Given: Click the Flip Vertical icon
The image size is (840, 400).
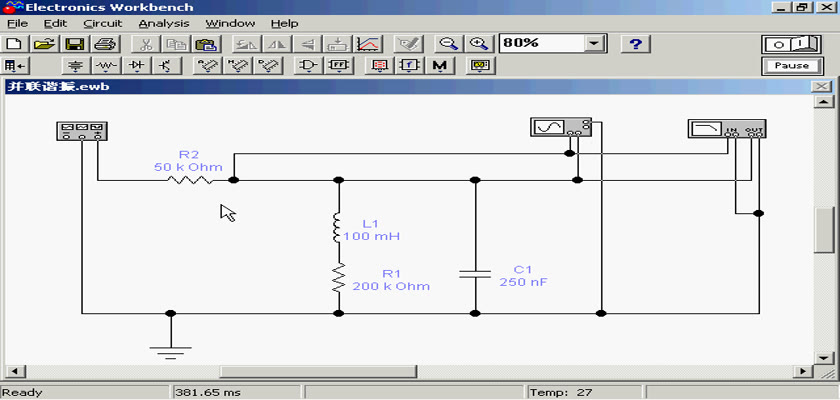Looking at the screenshot, I should 307,44.
